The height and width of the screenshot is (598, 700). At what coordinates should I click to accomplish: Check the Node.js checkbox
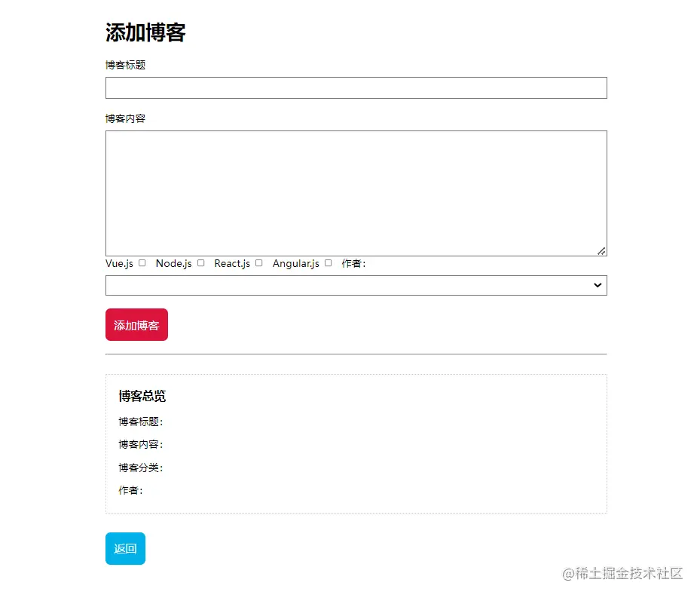pyautogui.click(x=200, y=263)
